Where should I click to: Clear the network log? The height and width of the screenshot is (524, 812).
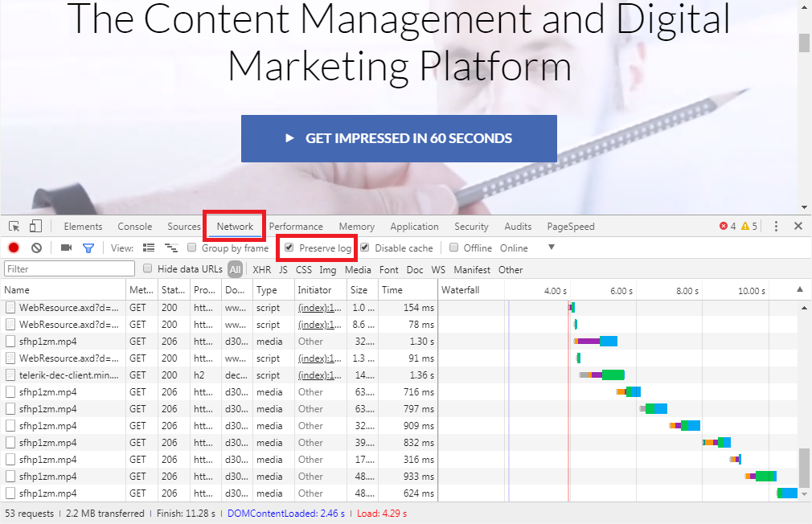[x=36, y=248]
